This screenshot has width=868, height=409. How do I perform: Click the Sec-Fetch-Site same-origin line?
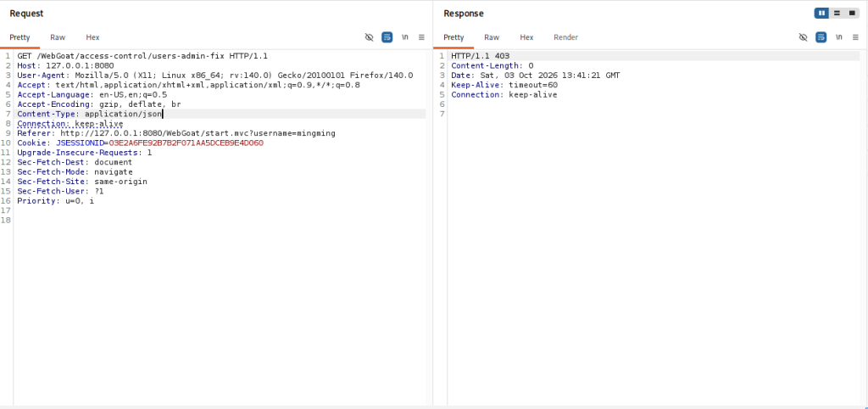click(82, 182)
